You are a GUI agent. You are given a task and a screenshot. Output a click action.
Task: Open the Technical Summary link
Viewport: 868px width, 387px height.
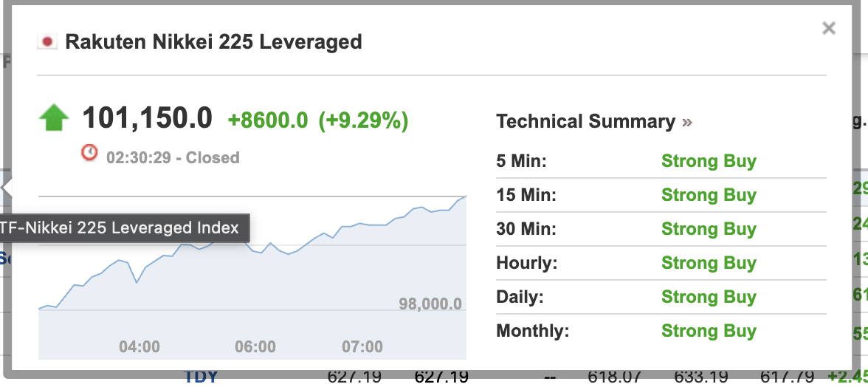[x=586, y=121]
